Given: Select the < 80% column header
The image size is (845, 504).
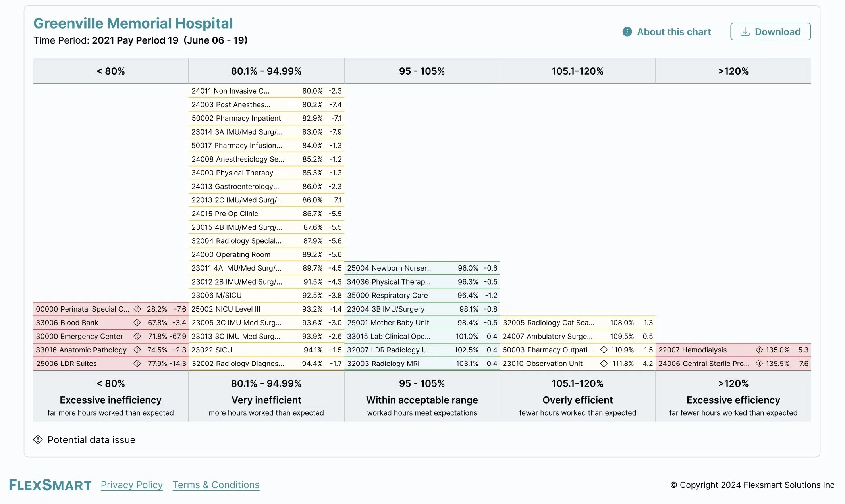Looking at the screenshot, I should (x=110, y=71).
